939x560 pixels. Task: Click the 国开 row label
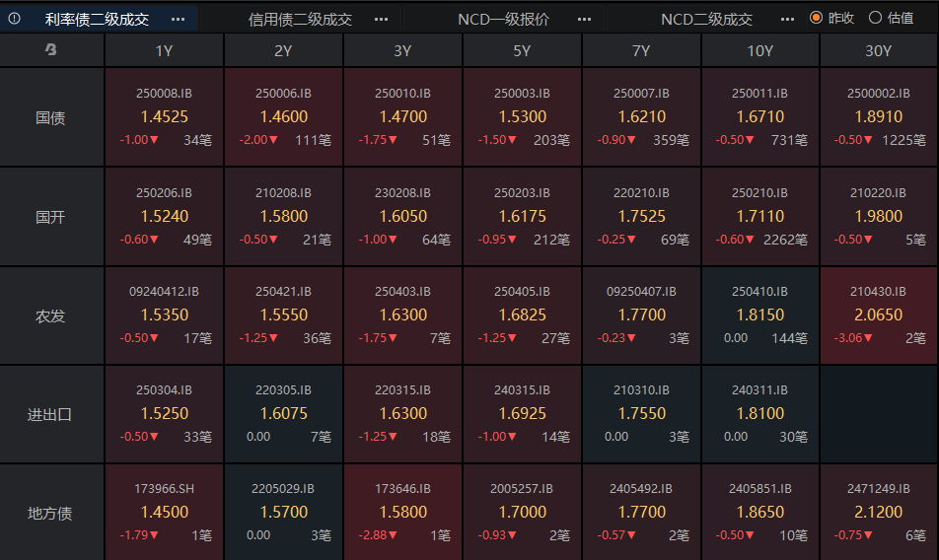coord(51,217)
